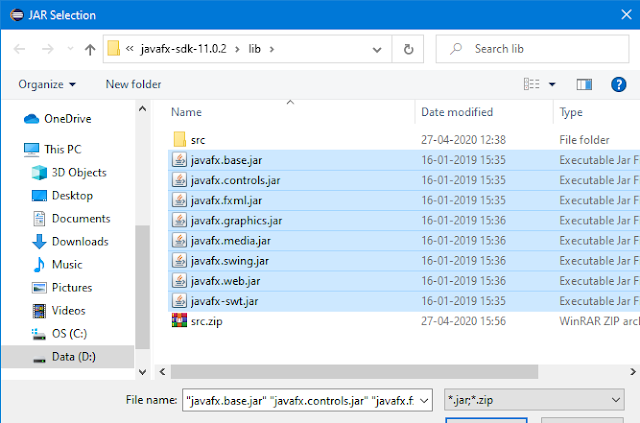Open Videos in sidebar

pyautogui.click(x=59, y=311)
